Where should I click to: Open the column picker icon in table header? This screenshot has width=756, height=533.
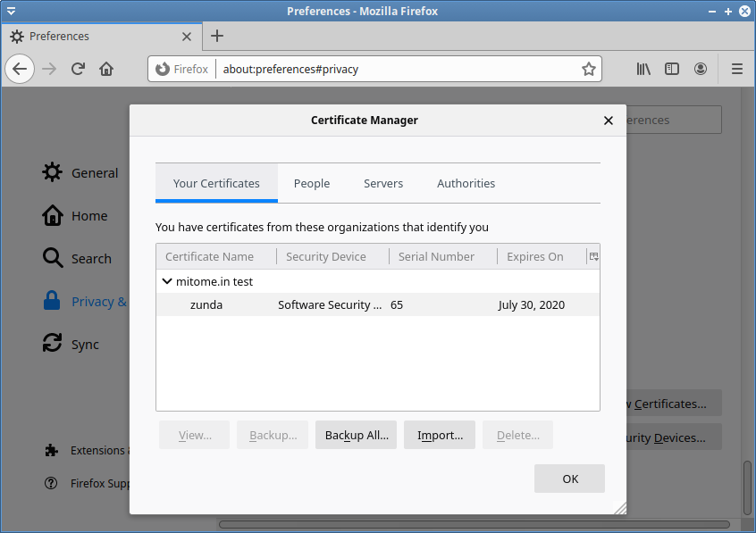(593, 256)
